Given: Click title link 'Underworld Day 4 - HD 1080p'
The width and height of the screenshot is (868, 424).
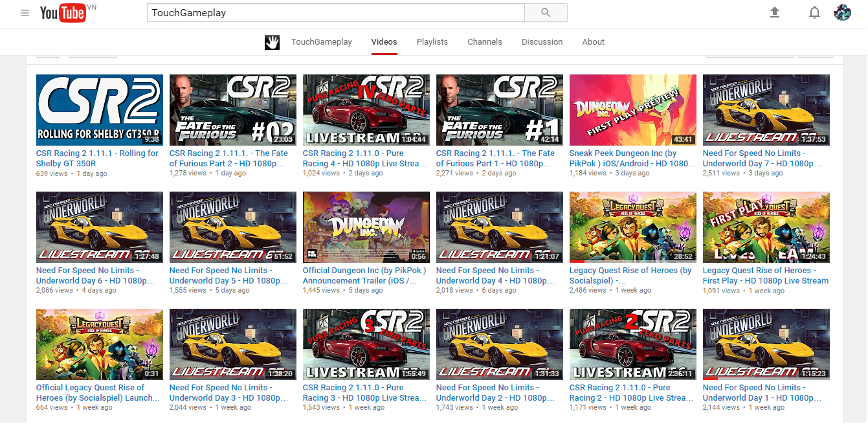Looking at the screenshot, I should [x=496, y=276].
